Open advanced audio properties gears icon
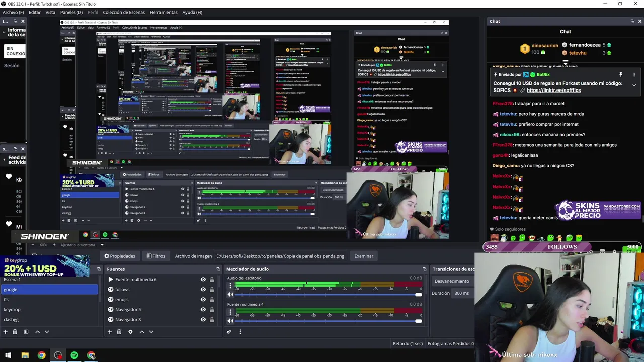Screen dimensions: 644x362 coord(229,332)
